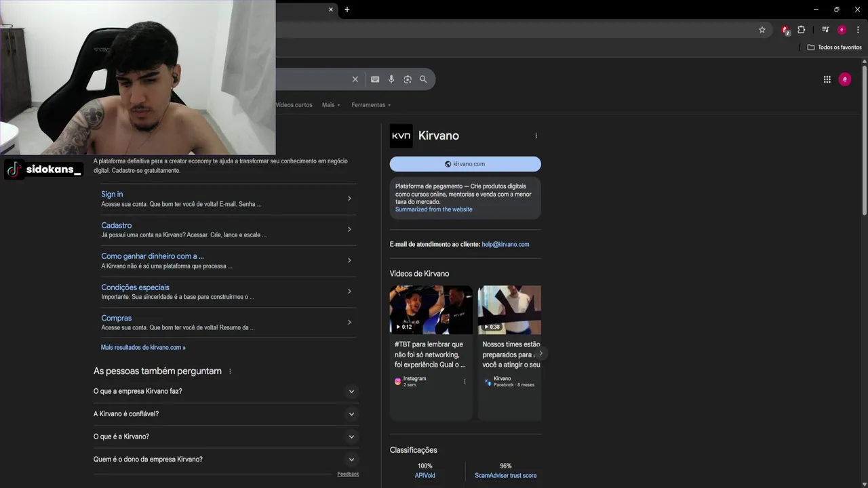This screenshot has width=868, height=488.
Task: Open the Mais dropdown menu
Action: (331, 105)
